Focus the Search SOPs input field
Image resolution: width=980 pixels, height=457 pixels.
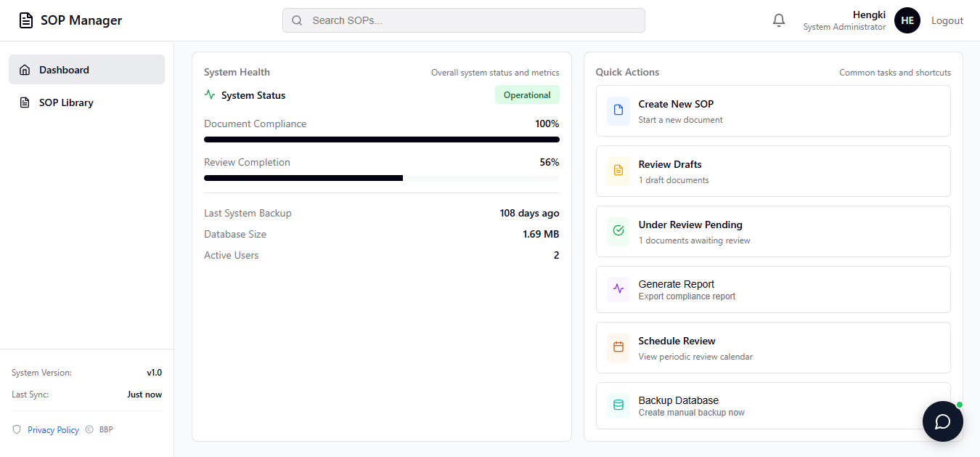[464, 20]
